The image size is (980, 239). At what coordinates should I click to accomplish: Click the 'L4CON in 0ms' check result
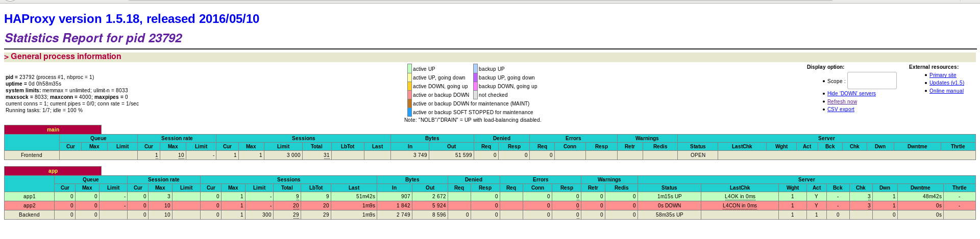[740, 205]
